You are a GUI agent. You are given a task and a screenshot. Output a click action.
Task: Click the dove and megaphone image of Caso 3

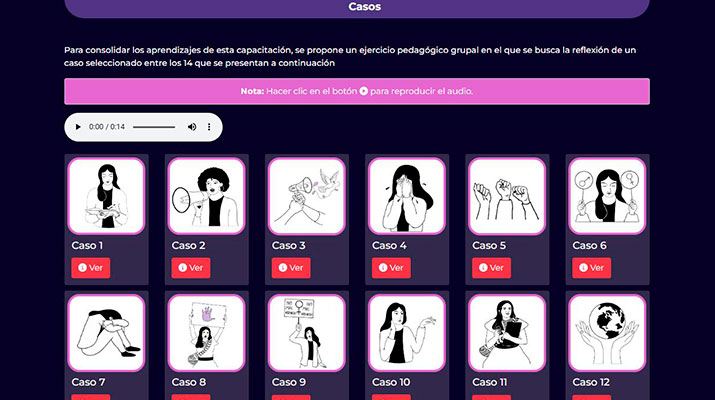click(307, 196)
